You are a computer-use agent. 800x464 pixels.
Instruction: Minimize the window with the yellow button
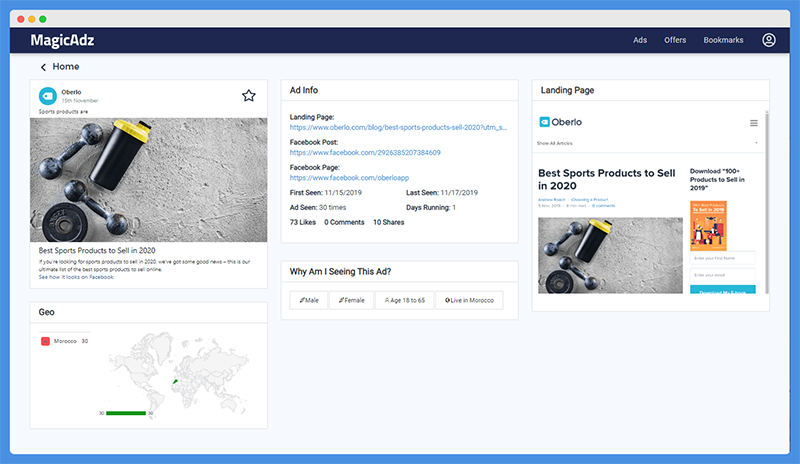pyautogui.click(x=32, y=19)
